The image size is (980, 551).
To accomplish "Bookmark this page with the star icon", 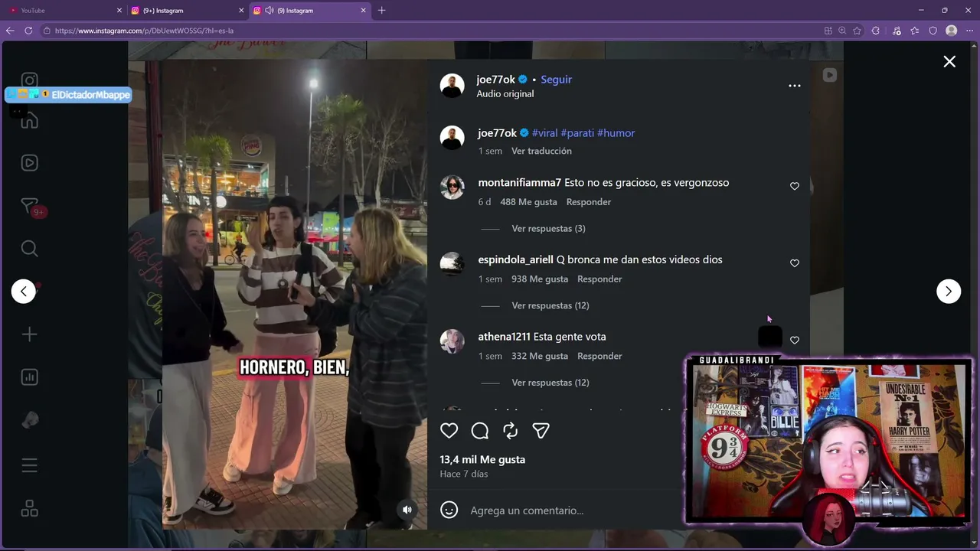I will tap(857, 31).
